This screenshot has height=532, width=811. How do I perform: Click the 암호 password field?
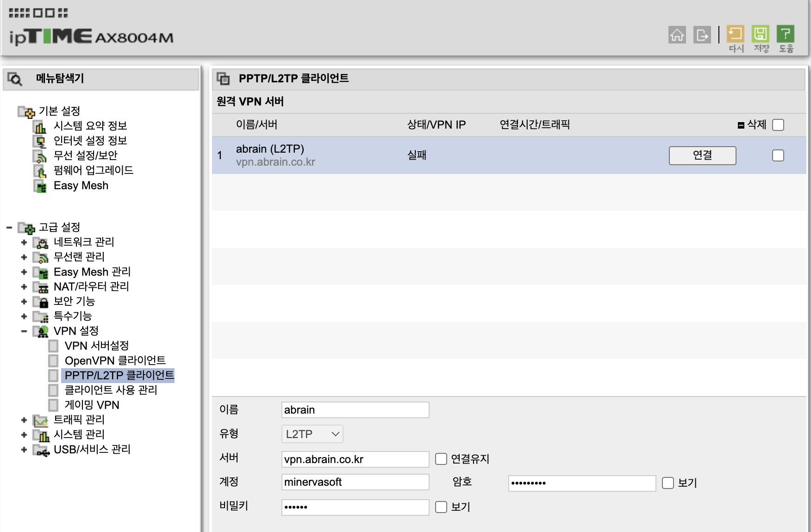582,483
